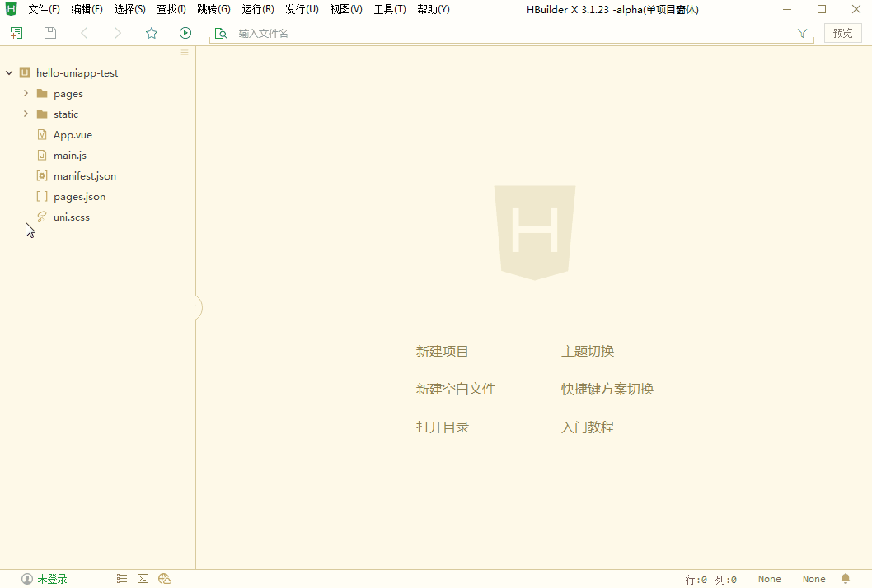Click the filter funnel icon
The image size is (872, 588).
coord(802,33)
